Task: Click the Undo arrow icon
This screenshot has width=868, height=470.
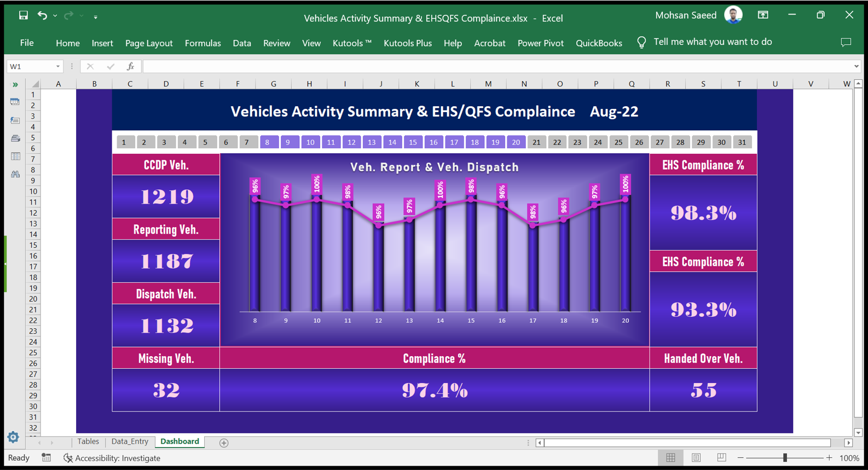Action: (x=42, y=15)
